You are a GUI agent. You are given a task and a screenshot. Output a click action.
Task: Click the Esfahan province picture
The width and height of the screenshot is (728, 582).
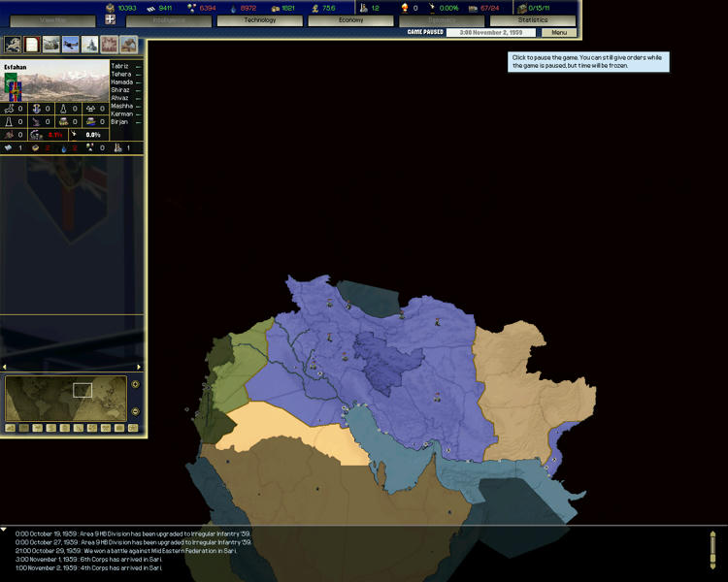click(x=54, y=81)
